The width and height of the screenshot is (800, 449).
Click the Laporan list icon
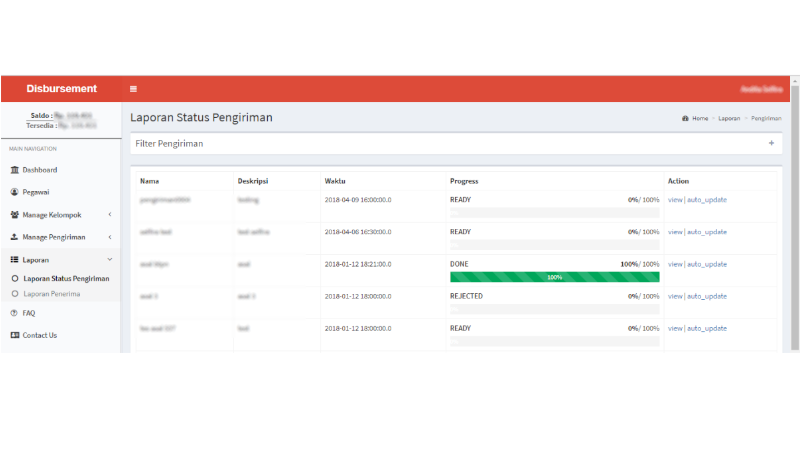pos(14,260)
